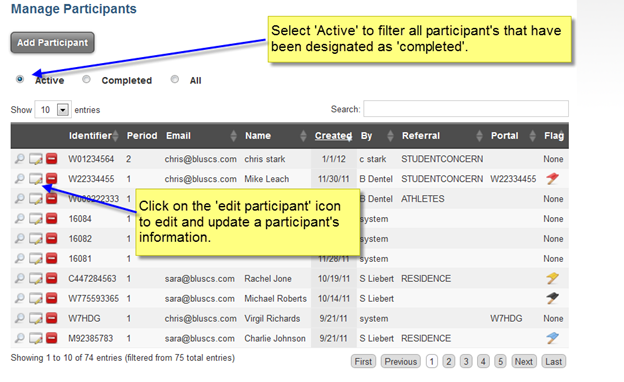Click black flag for Michael Roberts
Viewport: 624px width, 382px height.
click(x=552, y=298)
